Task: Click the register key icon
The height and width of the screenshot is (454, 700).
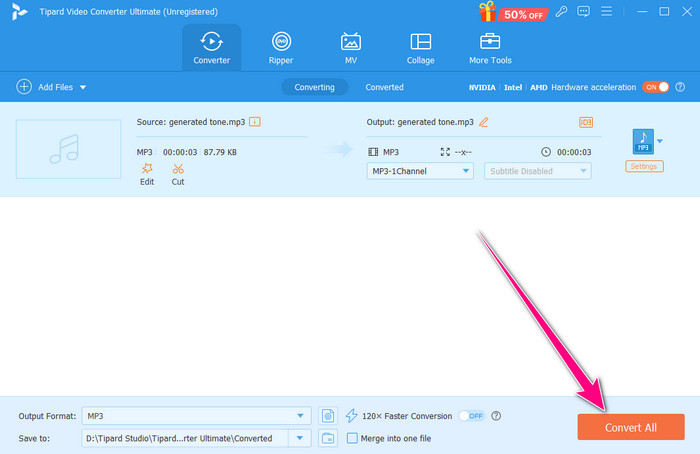Action: tap(563, 12)
